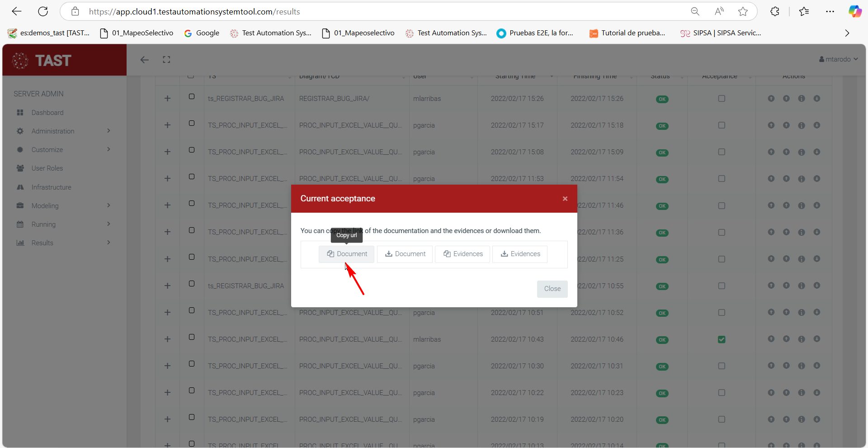The image size is (868, 448).
Task: Open Dashboard from the sidebar
Action: click(x=47, y=113)
